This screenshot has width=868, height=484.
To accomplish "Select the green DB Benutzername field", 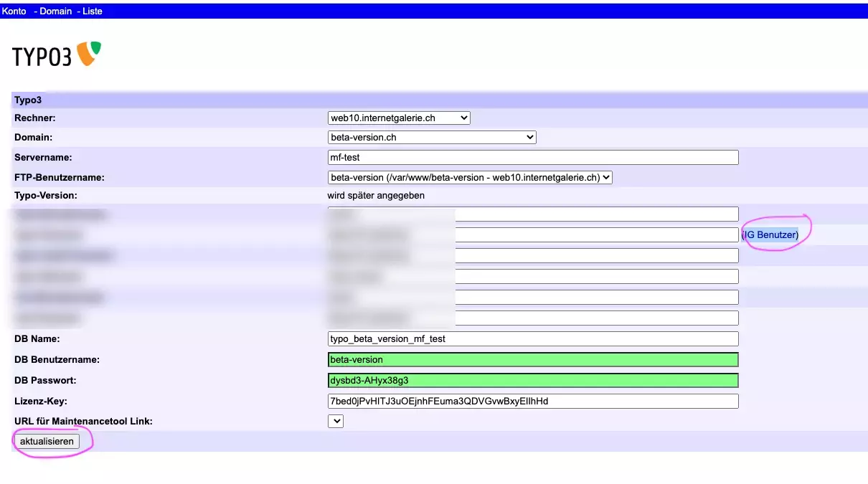I will click(x=533, y=359).
